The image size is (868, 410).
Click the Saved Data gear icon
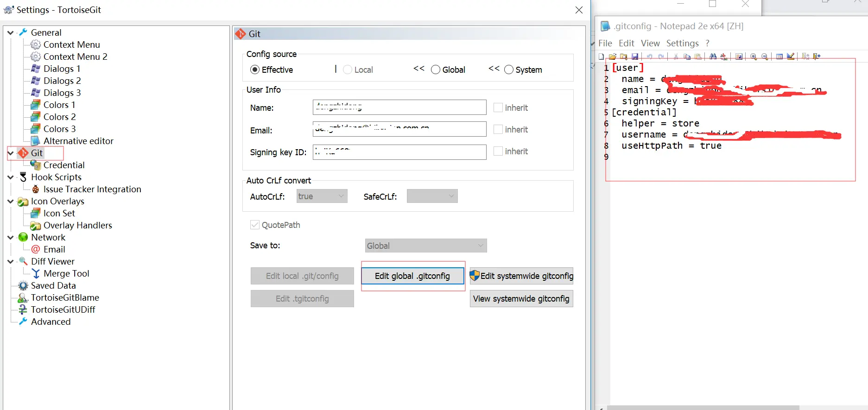pyautogui.click(x=23, y=285)
